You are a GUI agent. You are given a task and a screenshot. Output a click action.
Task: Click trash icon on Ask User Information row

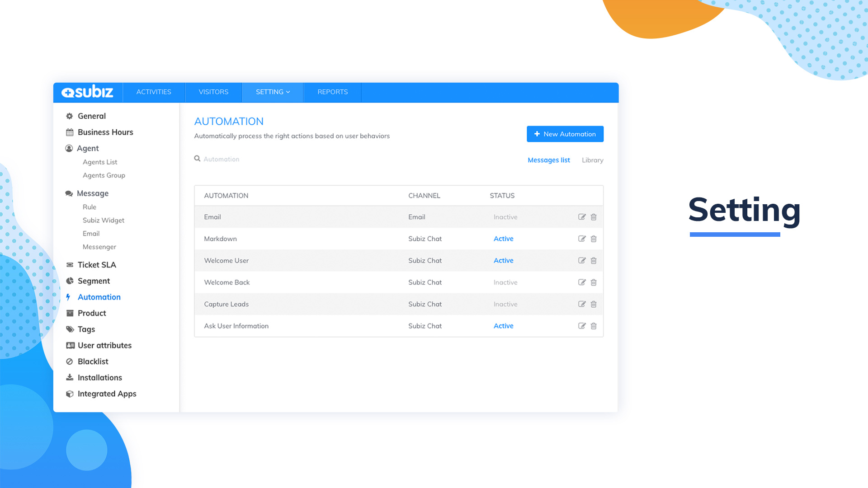pos(594,326)
